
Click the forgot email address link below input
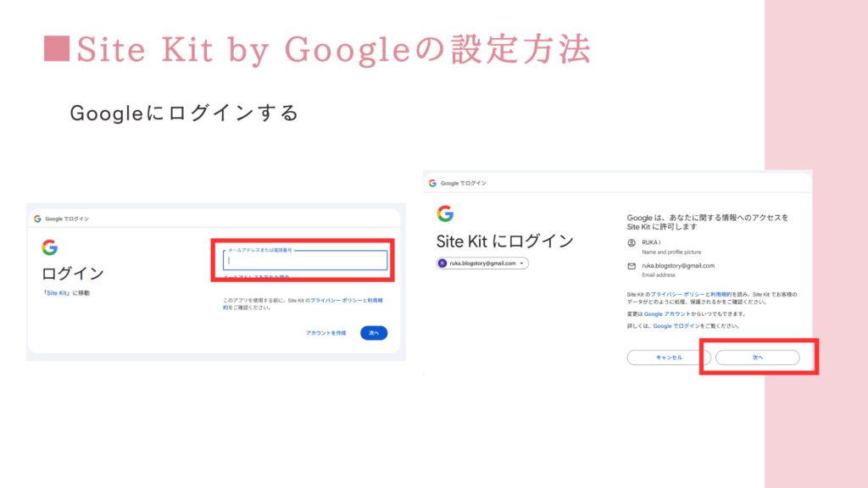256,277
